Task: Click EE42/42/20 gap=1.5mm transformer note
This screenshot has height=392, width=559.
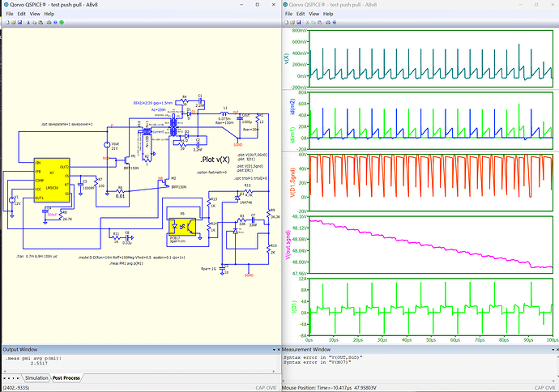Action: (x=153, y=103)
